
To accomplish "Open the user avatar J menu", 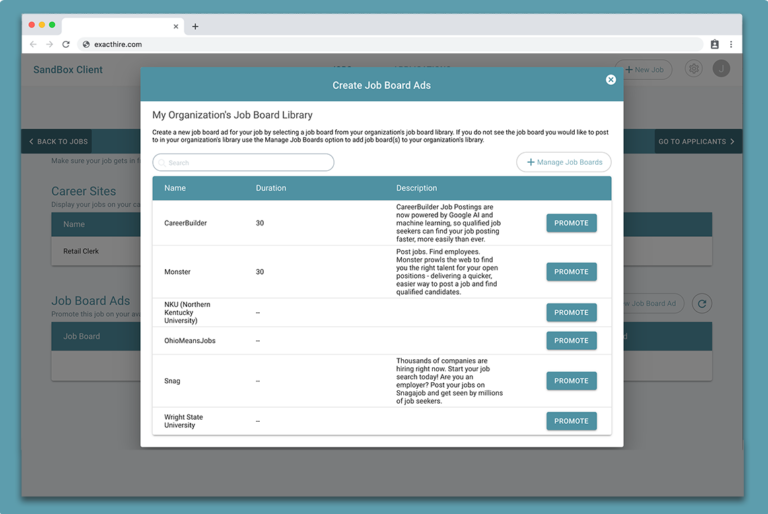I will 721,69.
